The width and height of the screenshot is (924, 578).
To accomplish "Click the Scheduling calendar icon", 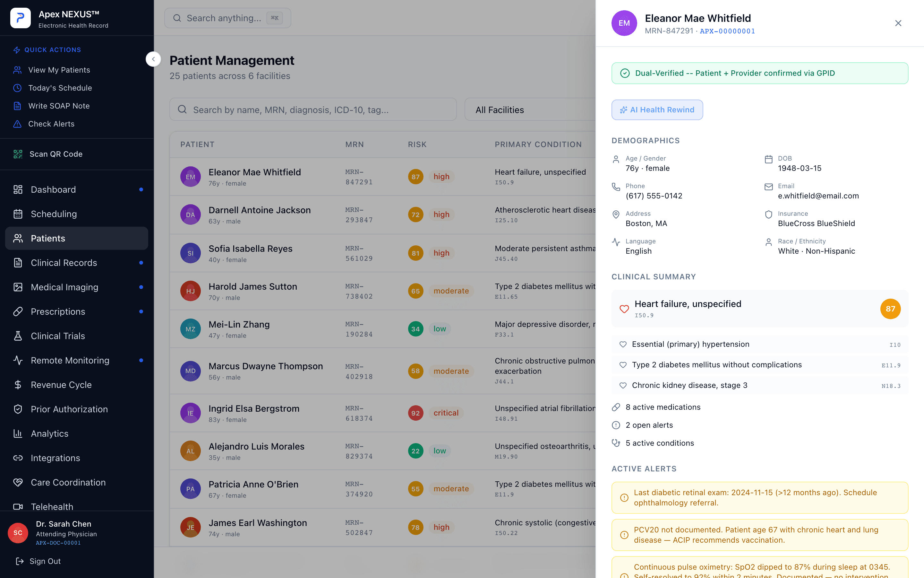I will click(18, 214).
